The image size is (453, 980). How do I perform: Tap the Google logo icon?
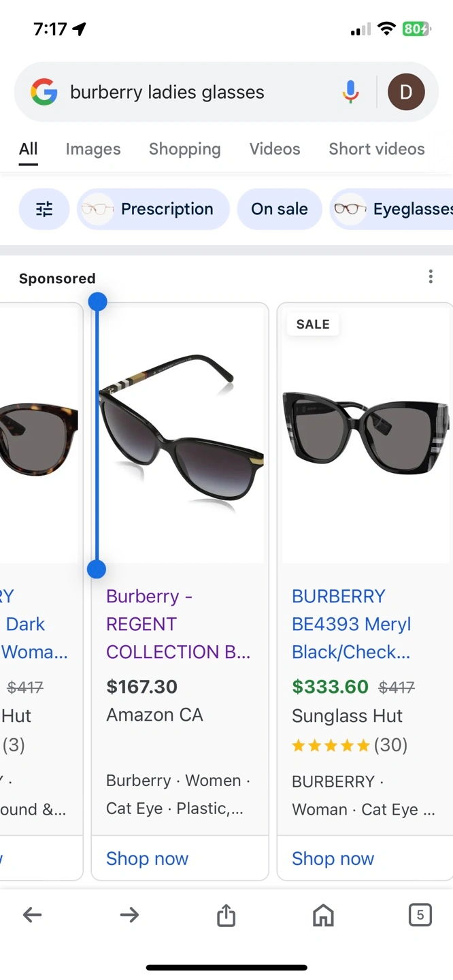coord(44,92)
